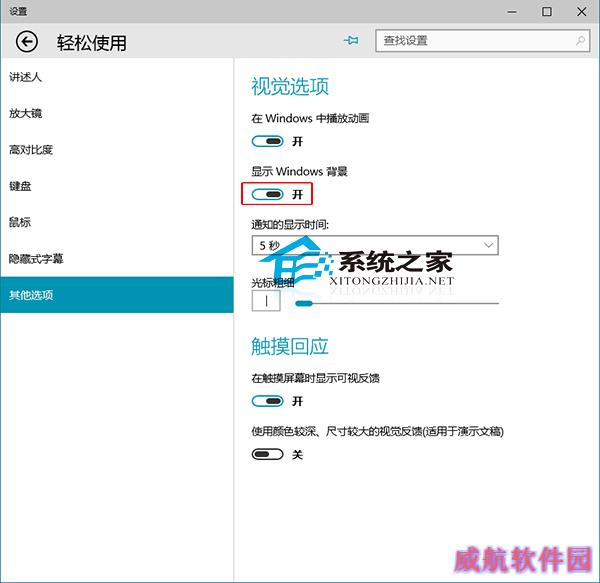This screenshot has width=600, height=583.
Task: Open 通知的显示时间 dropdown showing 5 秒
Action: tap(375, 245)
